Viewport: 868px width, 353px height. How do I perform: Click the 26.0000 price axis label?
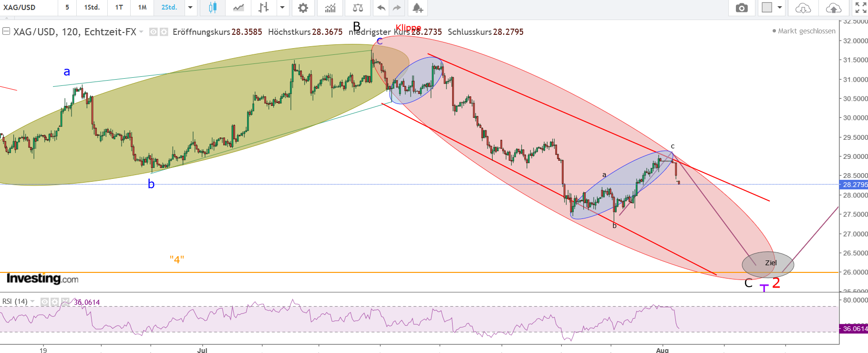tap(855, 272)
